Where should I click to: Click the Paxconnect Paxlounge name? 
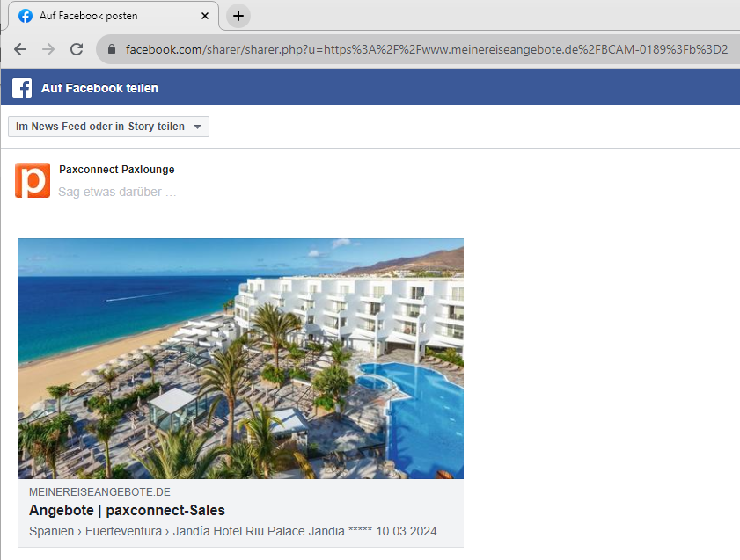(x=116, y=169)
